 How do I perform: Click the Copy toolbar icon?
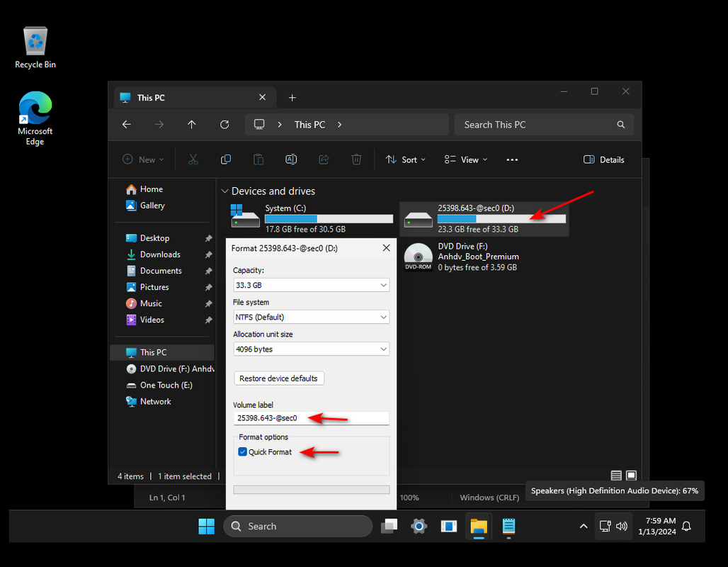click(x=226, y=159)
